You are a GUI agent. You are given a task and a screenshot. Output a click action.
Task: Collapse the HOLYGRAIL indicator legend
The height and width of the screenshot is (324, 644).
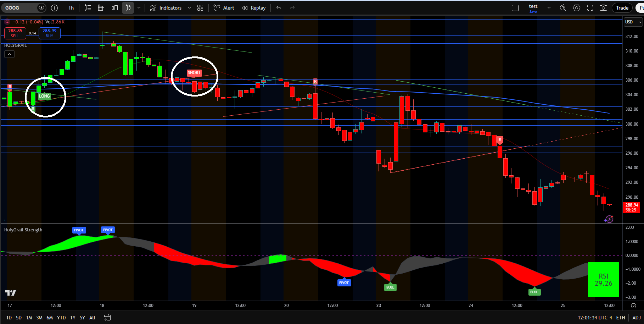pyautogui.click(x=9, y=54)
